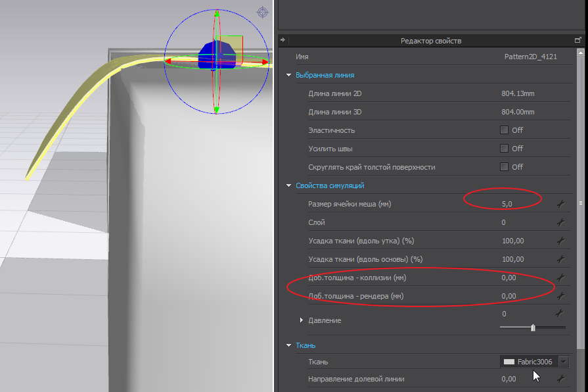Click Усадка ткани (вдоль утка) value 100,00
Image resolution: width=588 pixels, height=392 pixels.
(x=513, y=241)
